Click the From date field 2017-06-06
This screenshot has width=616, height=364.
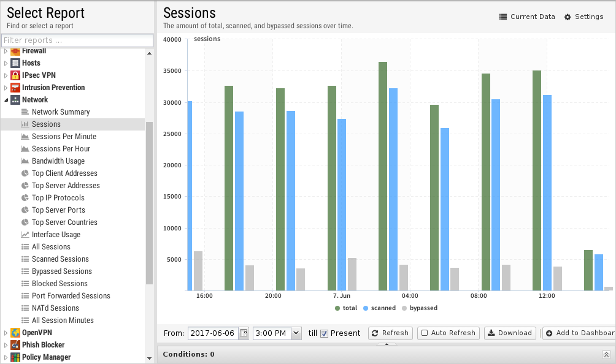point(214,333)
